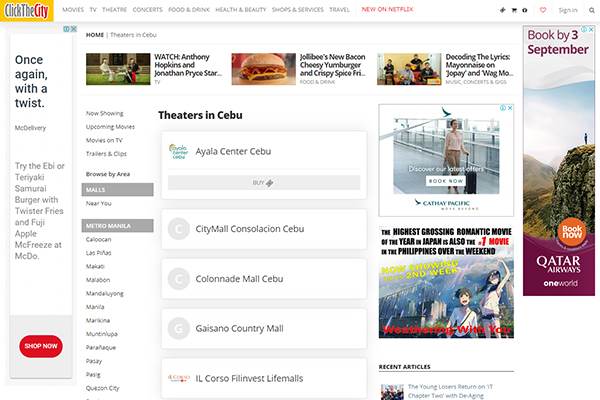Image resolution: width=600 pixels, height=400 pixels.
Task: Click Theaters in Cebu breadcrumb
Action: point(133,35)
